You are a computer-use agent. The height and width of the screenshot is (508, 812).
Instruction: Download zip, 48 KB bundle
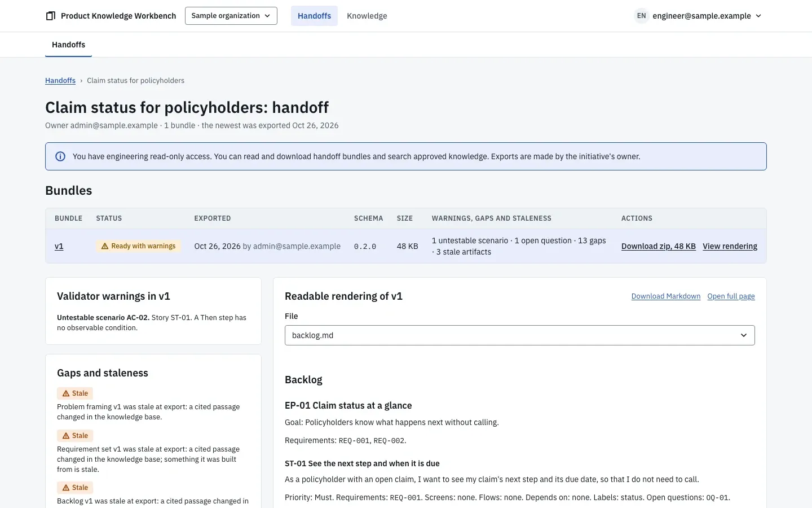tap(659, 246)
